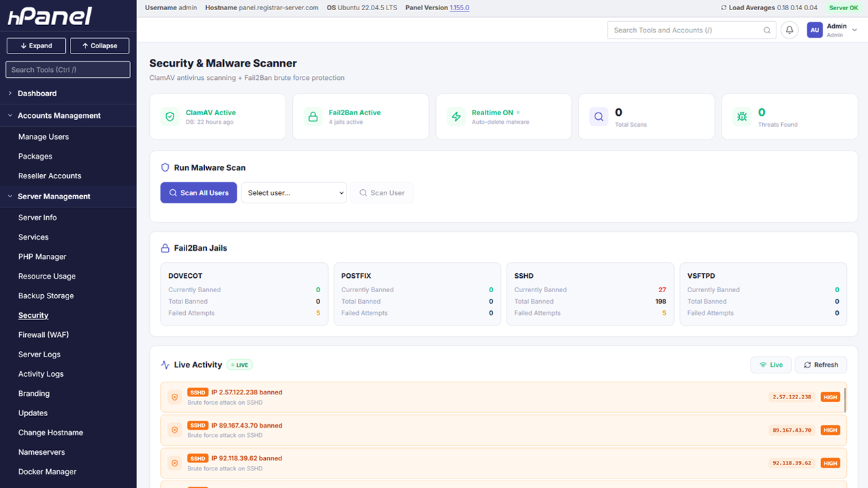This screenshot has height=488, width=868.
Task: Open PHP Manager
Action: pyautogui.click(x=42, y=257)
